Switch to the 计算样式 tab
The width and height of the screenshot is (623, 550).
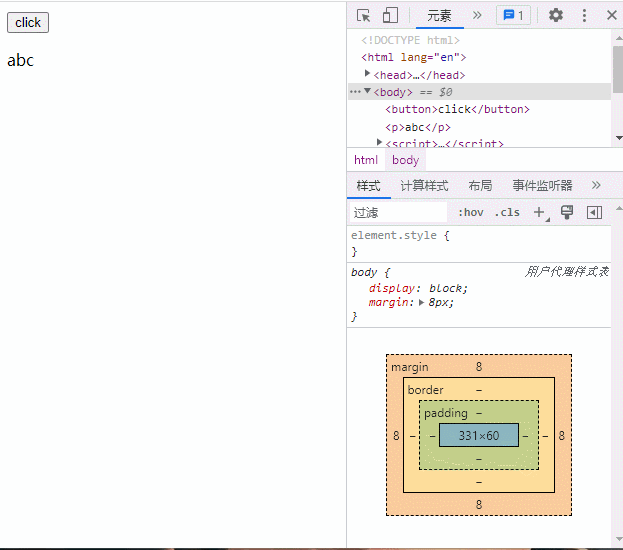pyautogui.click(x=424, y=186)
